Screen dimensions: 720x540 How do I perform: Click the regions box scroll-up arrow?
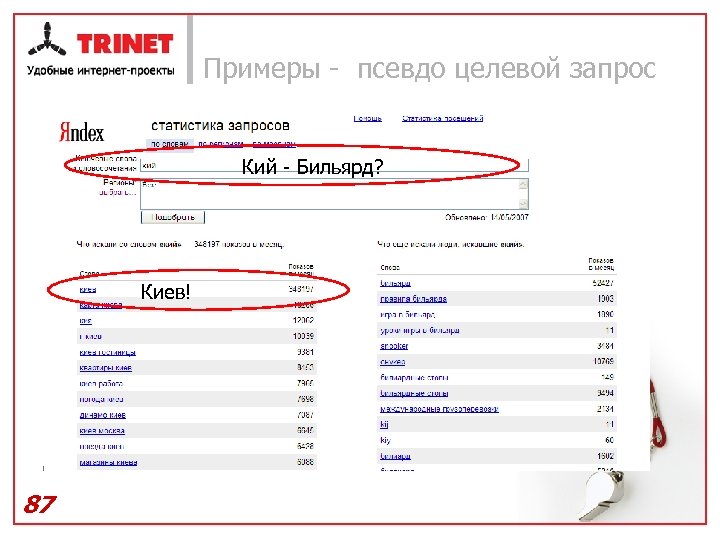click(523, 184)
